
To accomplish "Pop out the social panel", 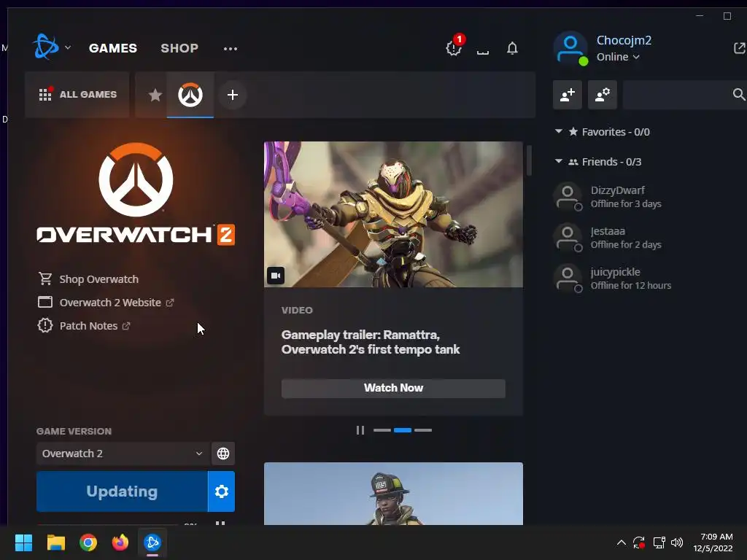I will point(740,47).
